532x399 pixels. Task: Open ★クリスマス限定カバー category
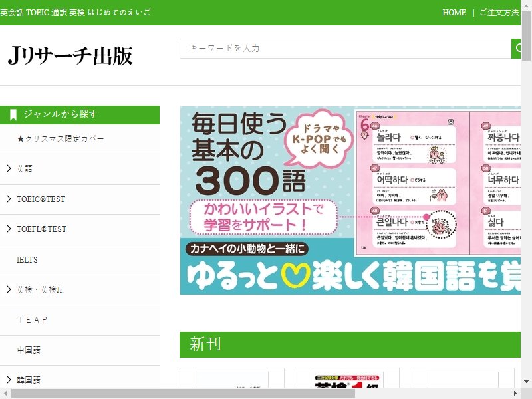coord(61,139)
